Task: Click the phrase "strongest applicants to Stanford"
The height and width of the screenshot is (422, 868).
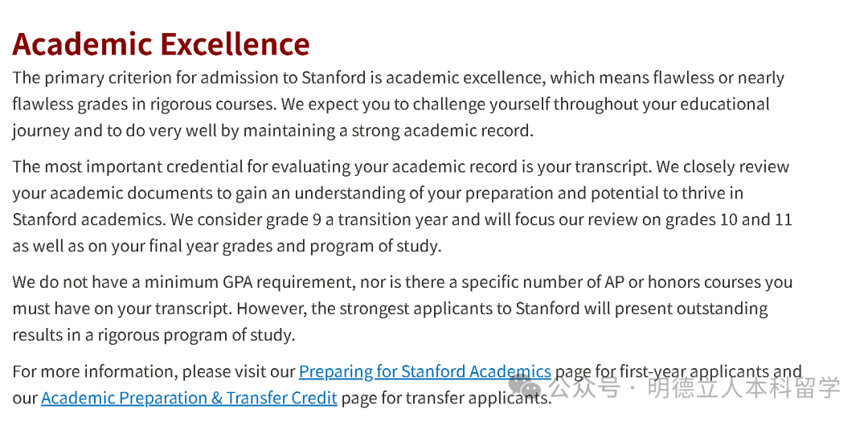Action: pos(456,309)
